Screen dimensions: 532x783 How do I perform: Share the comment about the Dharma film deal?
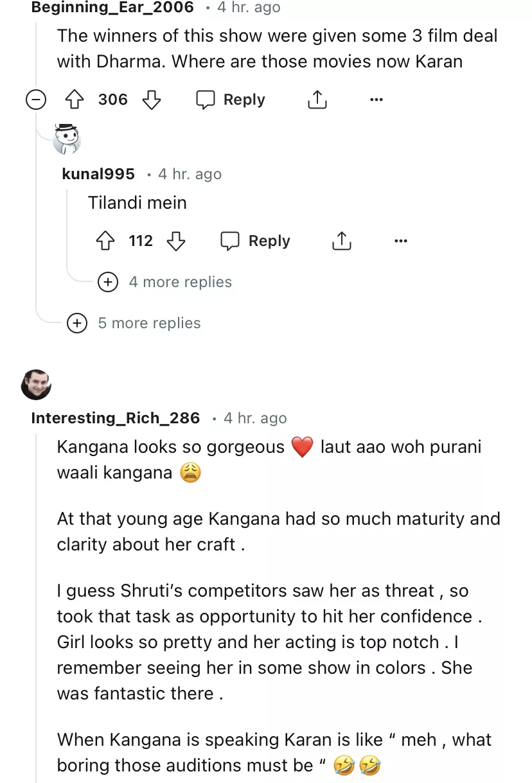coord(317,100)
